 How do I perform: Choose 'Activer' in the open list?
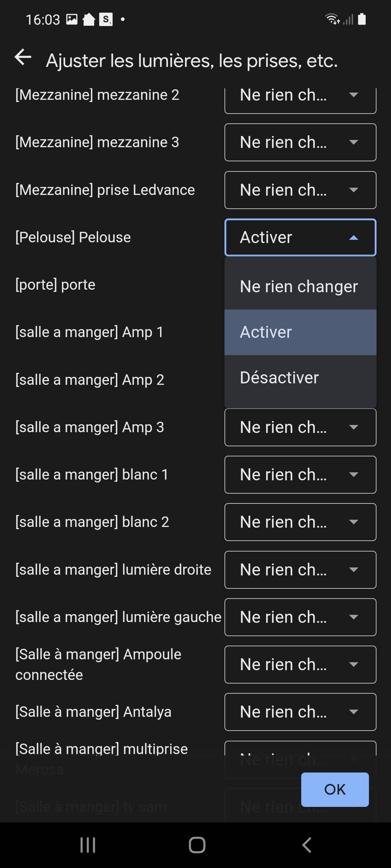300,332
